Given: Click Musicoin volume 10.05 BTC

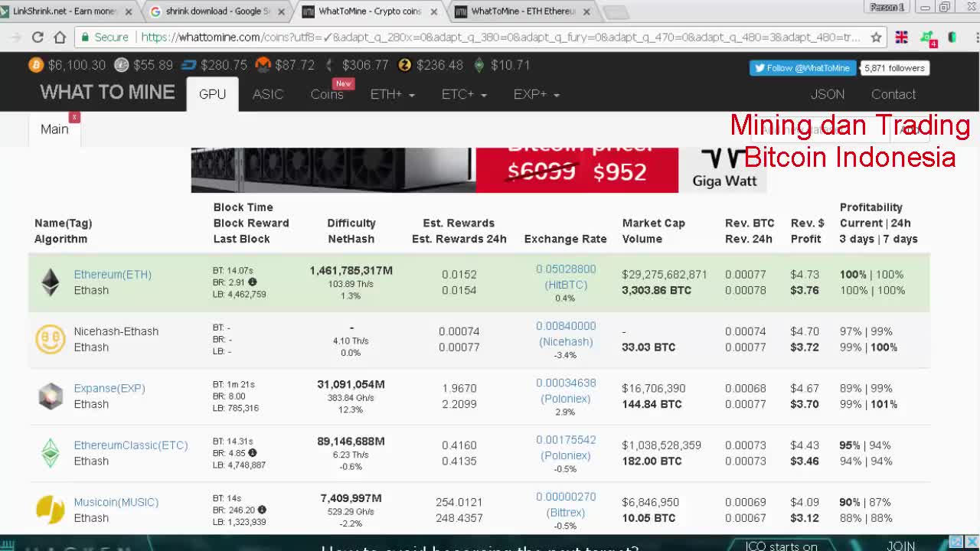Looking at the screenshot, I should pyautogui.click(x=648, y=518).
